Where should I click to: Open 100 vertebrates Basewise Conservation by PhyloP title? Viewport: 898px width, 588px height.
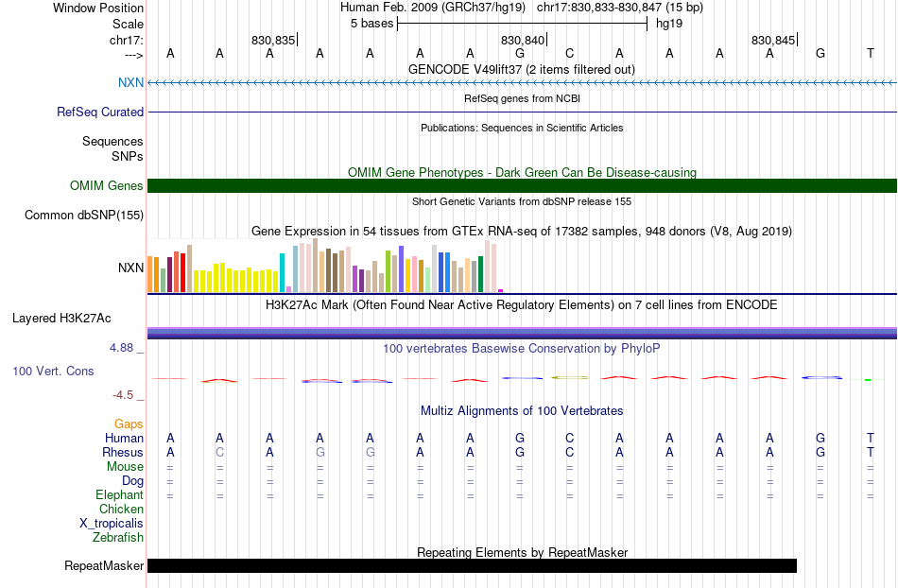click(521, 348)
